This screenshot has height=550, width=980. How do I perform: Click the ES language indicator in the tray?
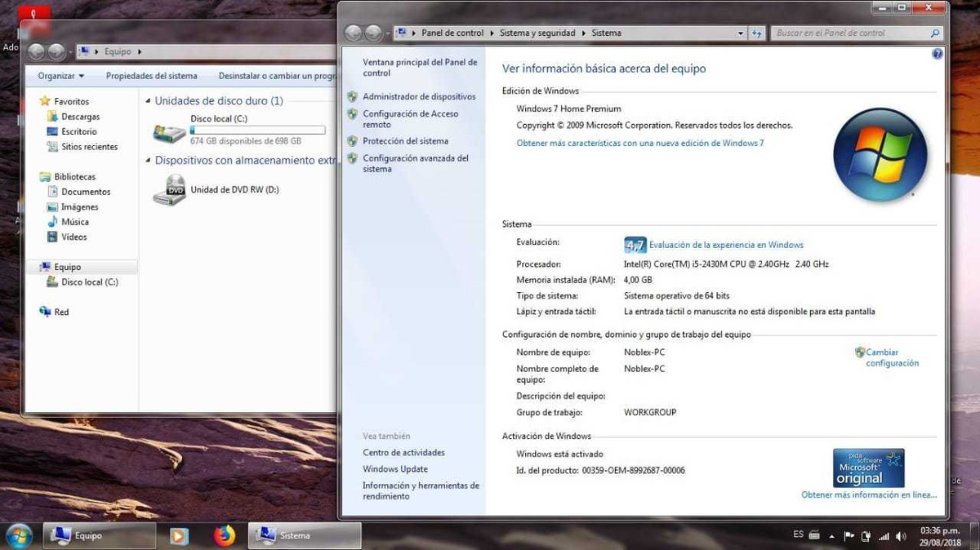[798, 534]
